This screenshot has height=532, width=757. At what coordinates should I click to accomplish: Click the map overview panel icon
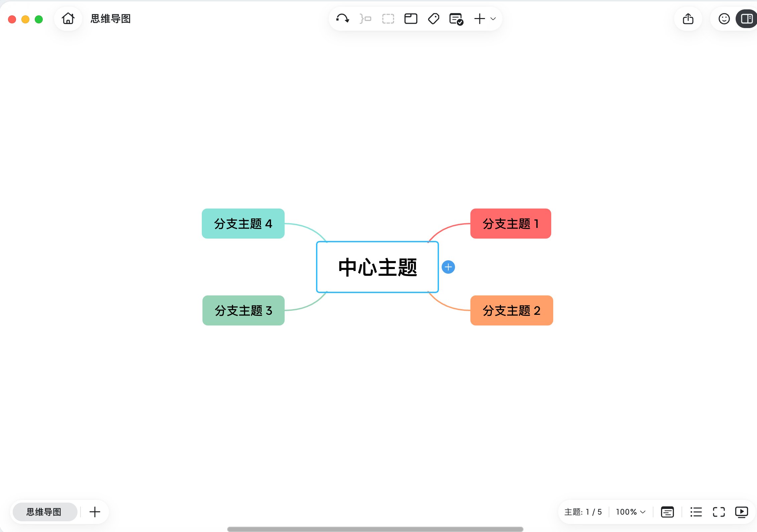667,512
